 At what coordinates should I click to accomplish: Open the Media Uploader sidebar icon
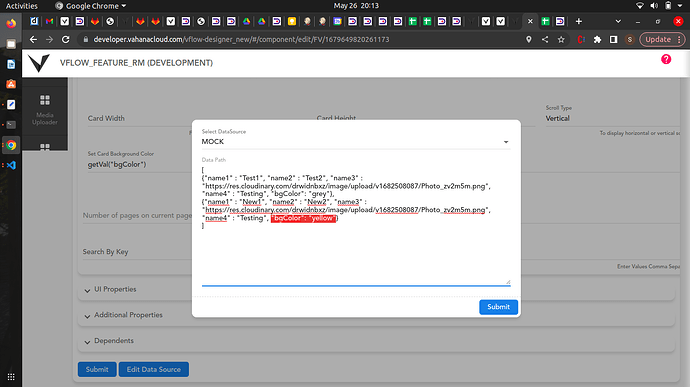coord(45,110)
